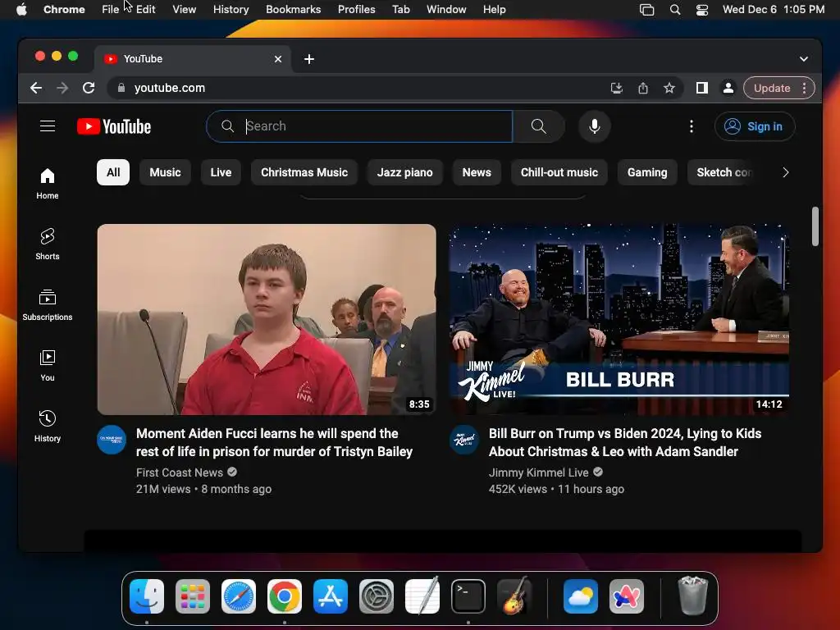Open GarageBand from the Dock

tap(514, 596)
